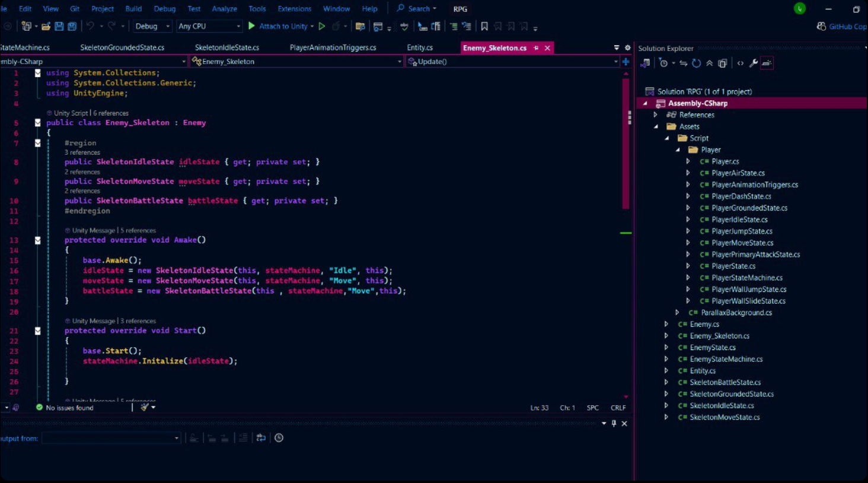Click Collapse All in Solution Explorer toolbar
The image size is (868, 483).
tap(709, 63)
